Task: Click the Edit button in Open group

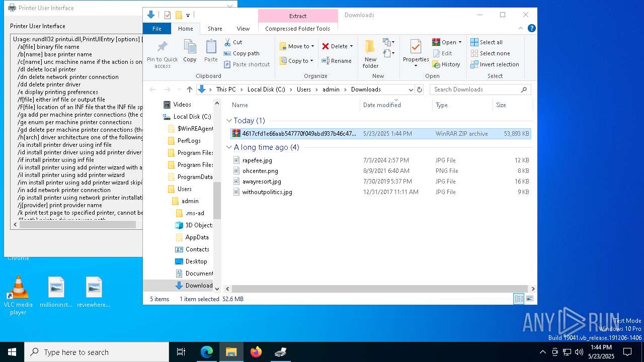Action: point(442,53)
